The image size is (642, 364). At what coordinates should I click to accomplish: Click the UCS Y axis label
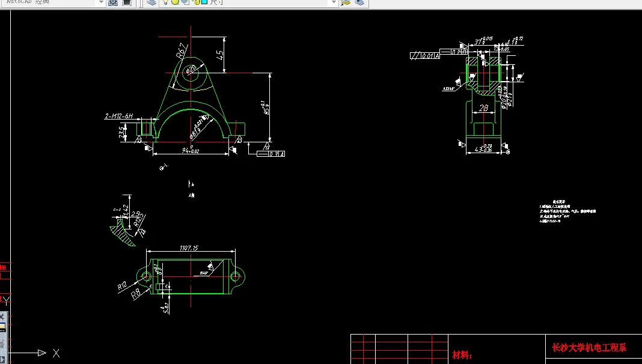pos(7,301)
